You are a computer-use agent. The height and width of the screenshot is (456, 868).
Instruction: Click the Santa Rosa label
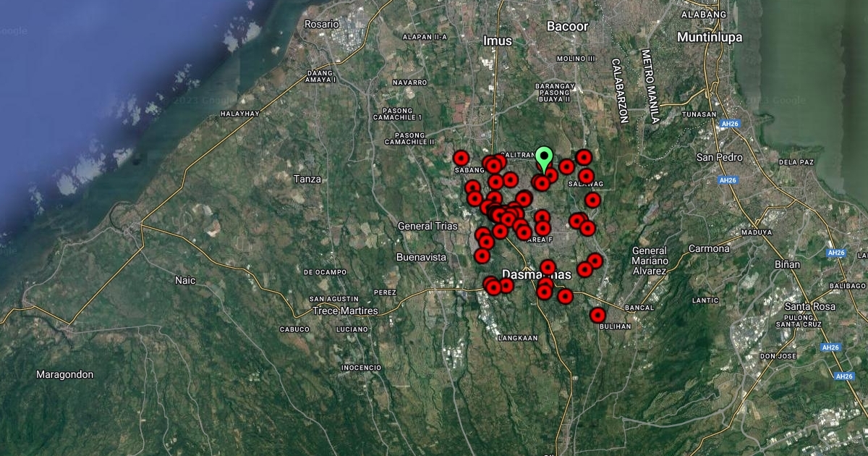click(x=810, y=306)
